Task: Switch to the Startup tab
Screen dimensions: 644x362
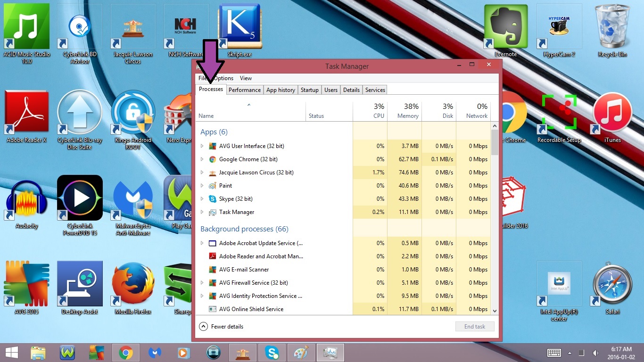Action: 310,90
